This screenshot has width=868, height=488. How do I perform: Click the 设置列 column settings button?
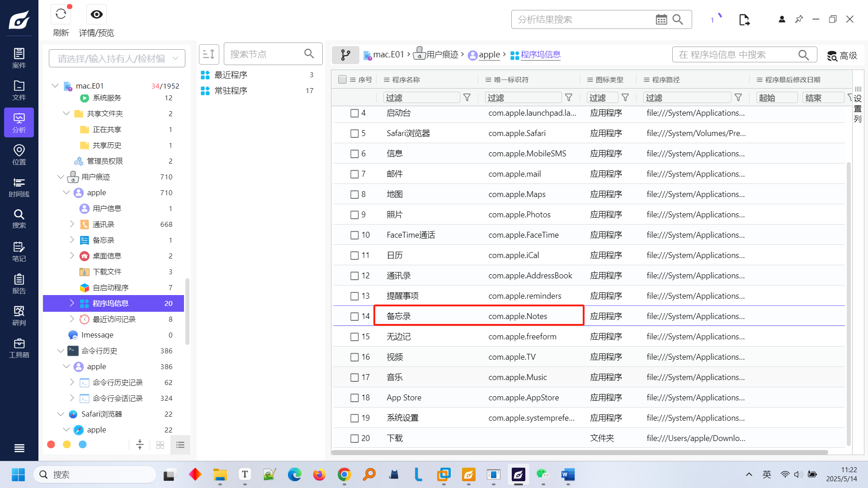858,104
